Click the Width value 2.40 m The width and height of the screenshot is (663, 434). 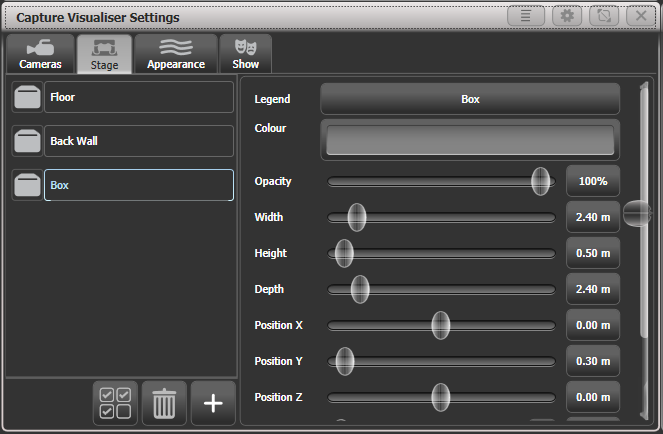(x=593, y=217)
